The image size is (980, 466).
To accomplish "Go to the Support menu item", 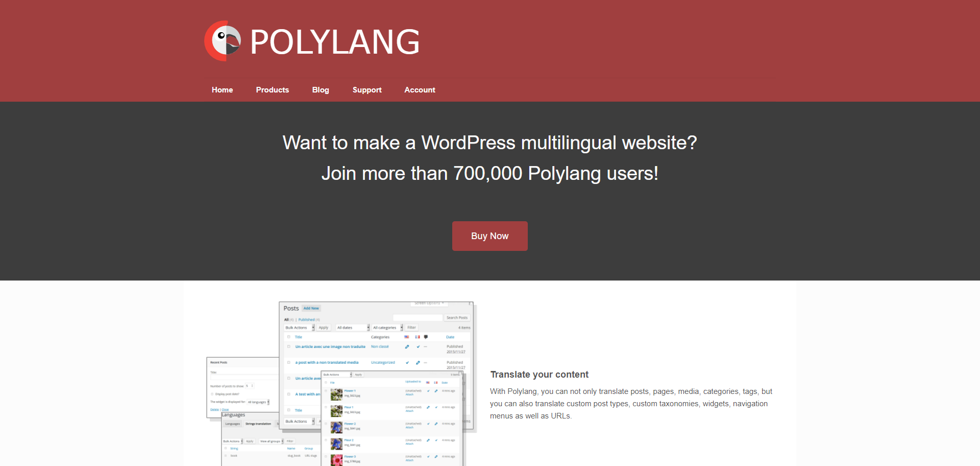I will [366, 90].
